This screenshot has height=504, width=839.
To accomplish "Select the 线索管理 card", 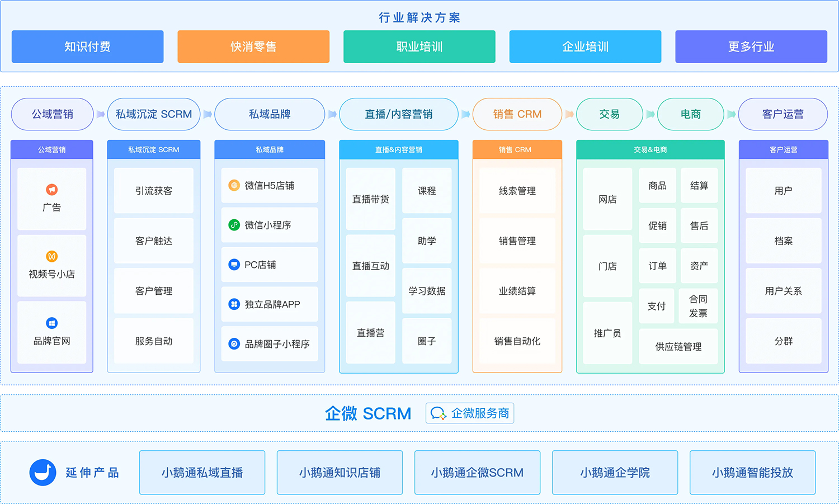I will pos(517,191).
